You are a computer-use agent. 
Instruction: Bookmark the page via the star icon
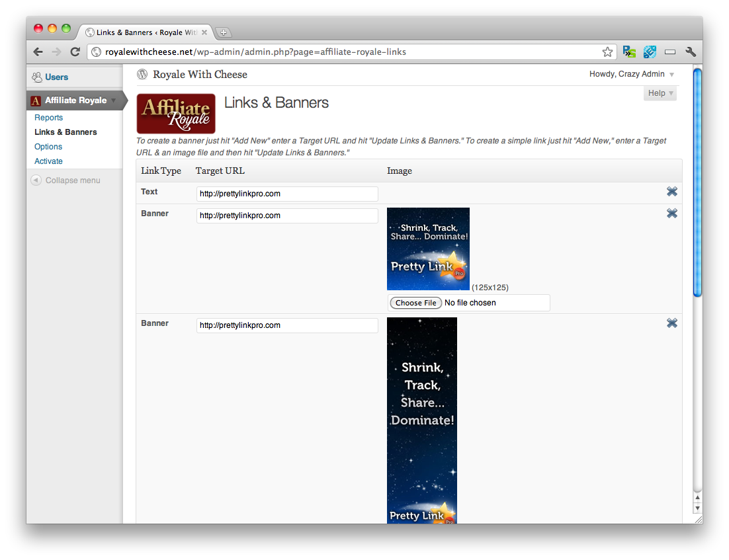[x=607, y=51]
